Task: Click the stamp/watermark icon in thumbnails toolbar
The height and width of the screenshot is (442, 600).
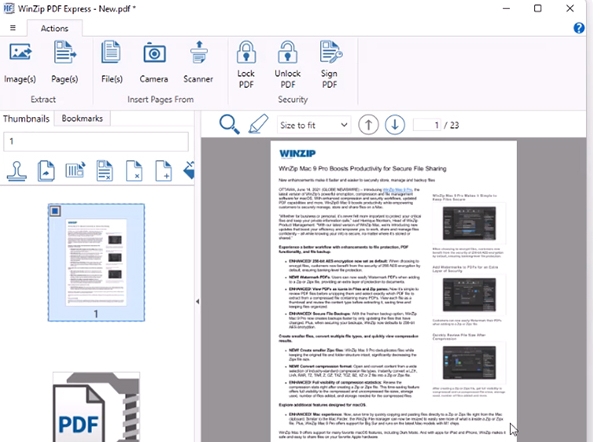Action: point(17,171)
